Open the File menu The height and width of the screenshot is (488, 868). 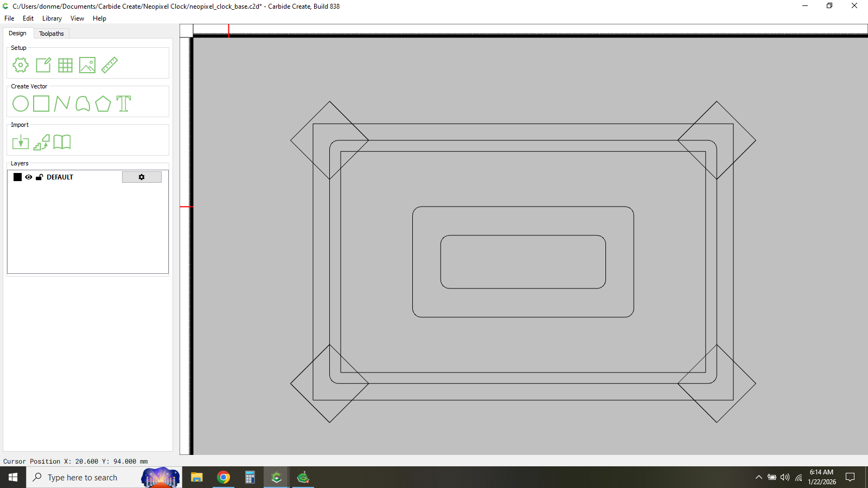(9, 18)
